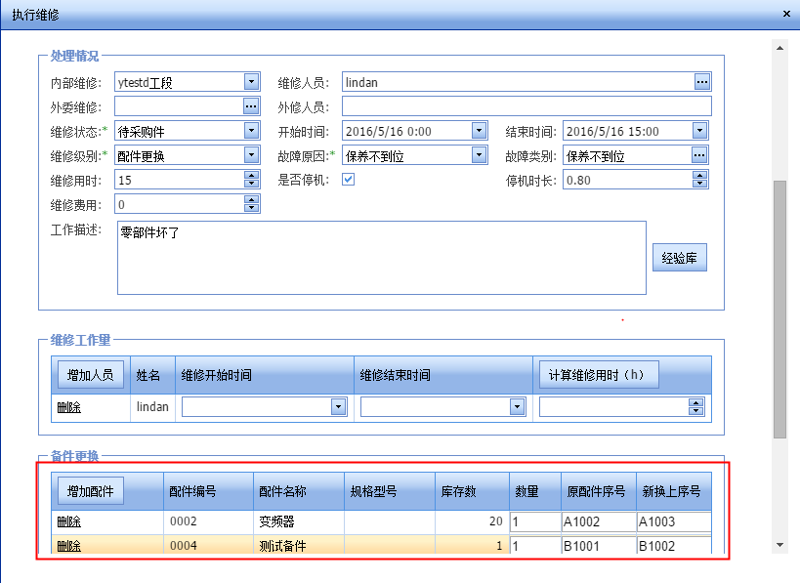
Task: Increase lindan's calculated repair hours
Action: (x=696, y=403)
